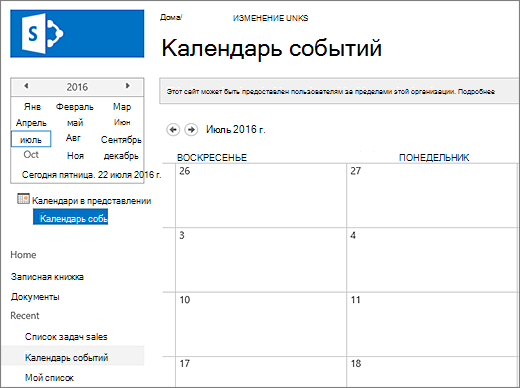Select the highlighted июль month
This screenshot has height=388, width=520.
(31, 139)
